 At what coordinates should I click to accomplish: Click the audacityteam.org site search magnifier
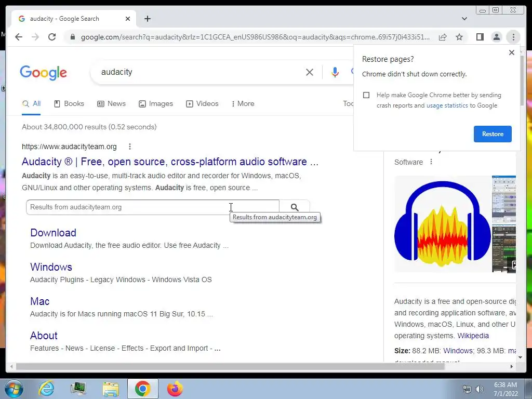click(x=295, y=207)
